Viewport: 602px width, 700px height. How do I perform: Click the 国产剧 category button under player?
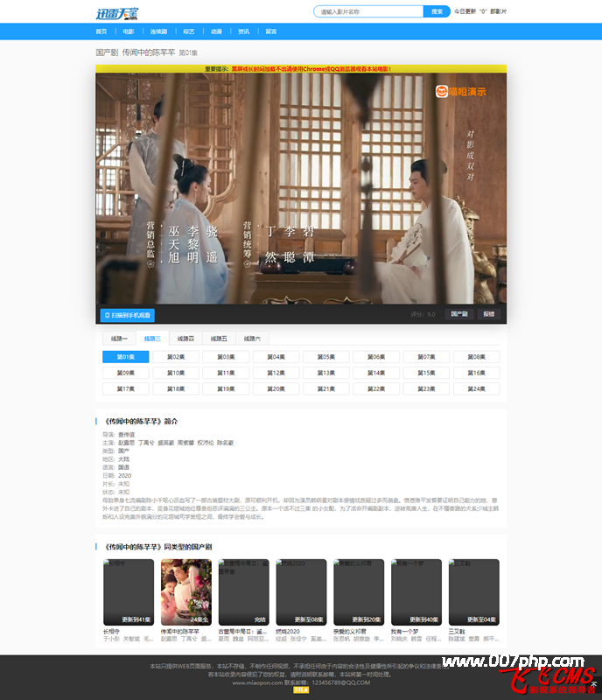coord(458,314)
